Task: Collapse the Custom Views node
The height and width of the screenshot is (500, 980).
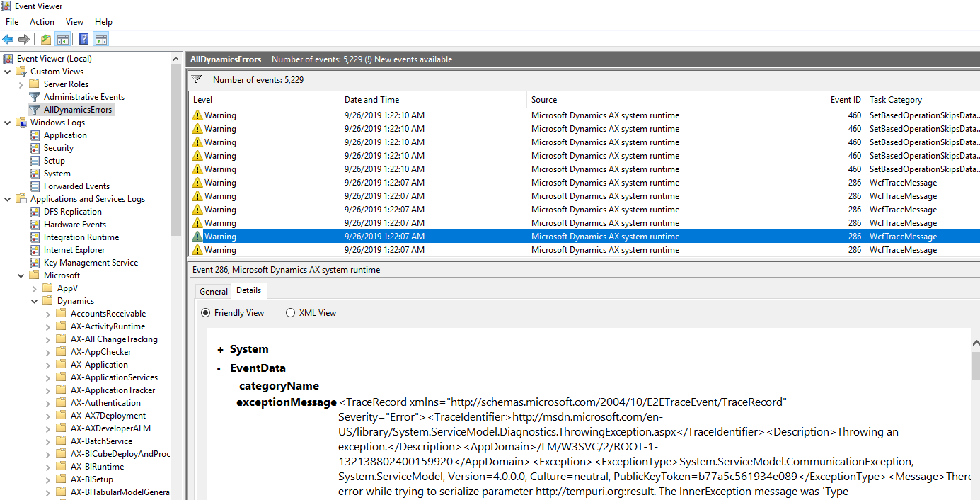Action: click(x=8, y=72)
